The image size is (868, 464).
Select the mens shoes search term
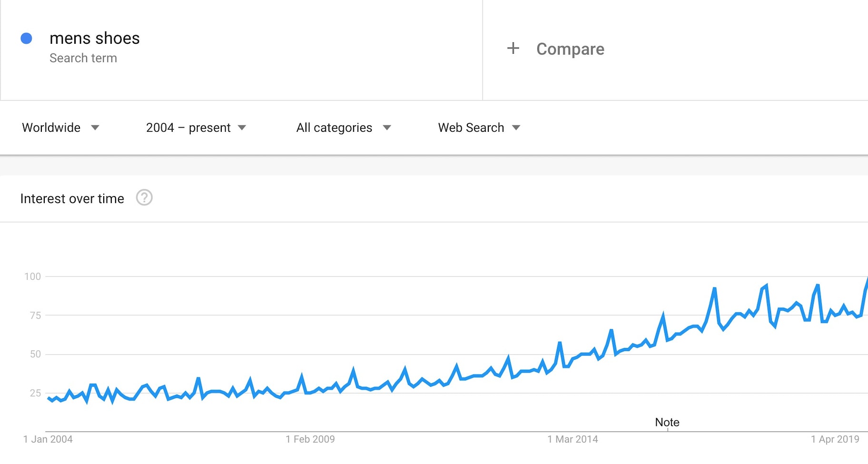95,38
